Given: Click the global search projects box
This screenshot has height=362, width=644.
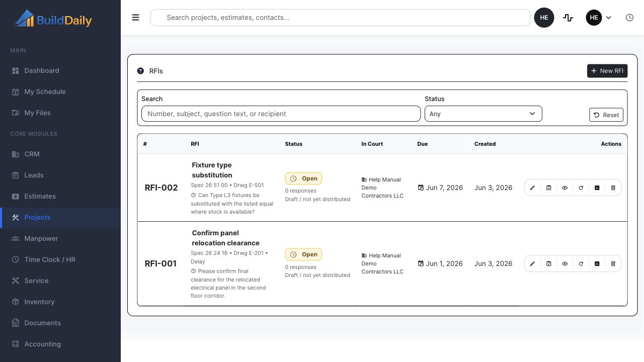Looking at the screenshot, I should [340, 18].
